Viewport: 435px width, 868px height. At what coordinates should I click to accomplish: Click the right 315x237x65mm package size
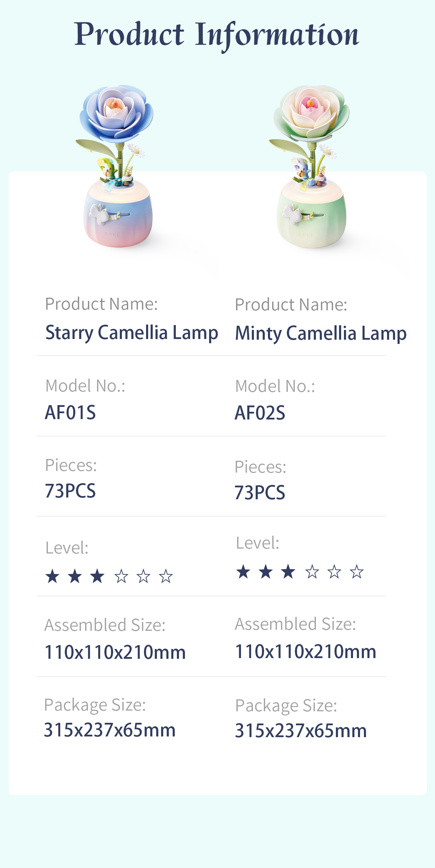point(301,731)
